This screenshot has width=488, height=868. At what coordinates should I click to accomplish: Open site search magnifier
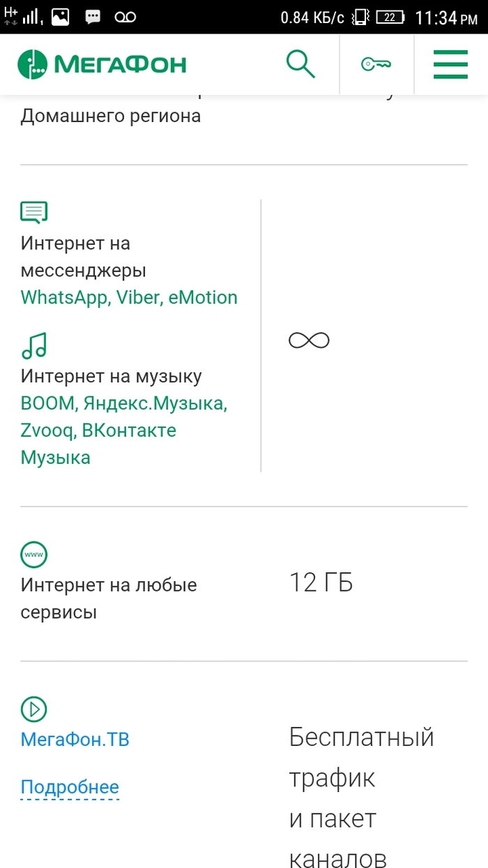click(301, 65)
